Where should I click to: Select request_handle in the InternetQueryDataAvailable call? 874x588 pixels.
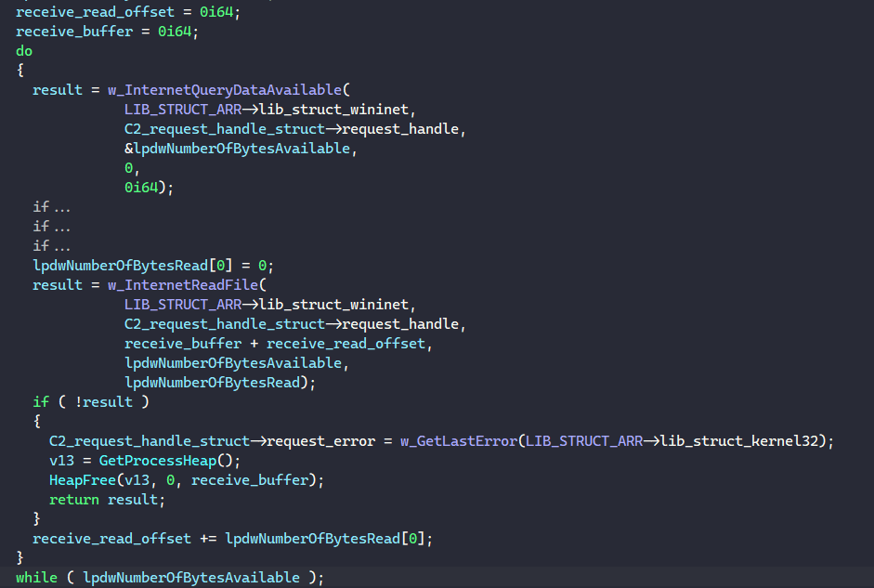coord(400,129)
